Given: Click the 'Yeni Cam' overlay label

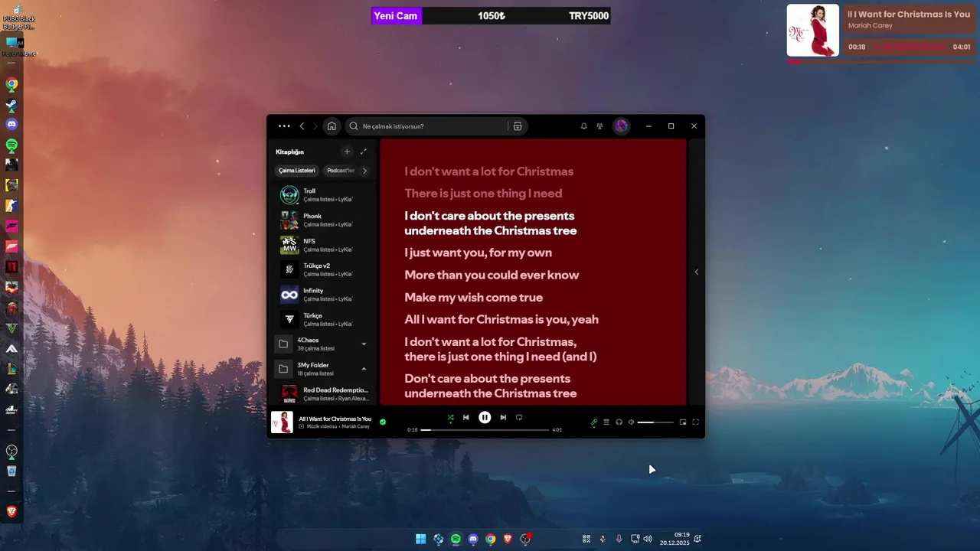Looking at the screenshot, I should point(396,16).
